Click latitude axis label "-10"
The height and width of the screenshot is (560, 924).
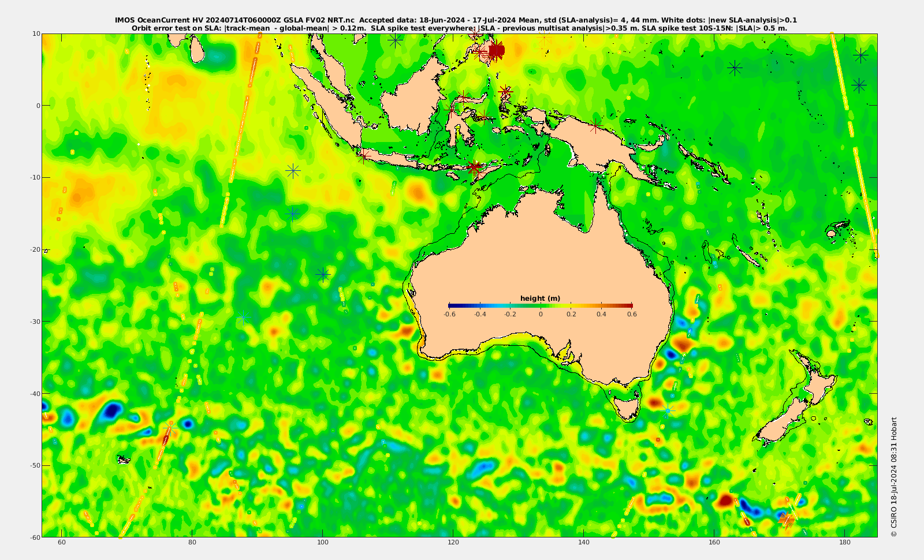(x=35, y=177)
